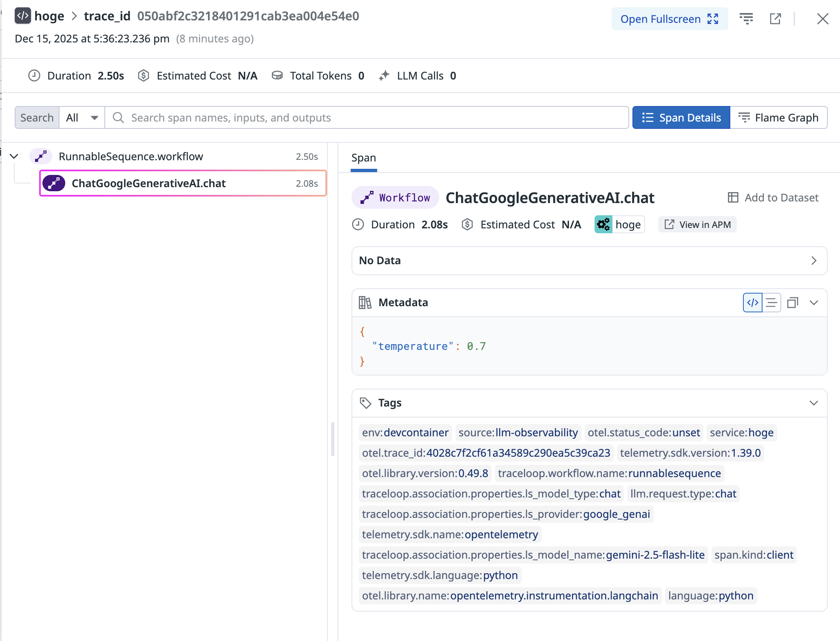This screenshot has width=840, height=641.
Task: Collapse the Tags section chevron
Action: pyautogui.click(x=814, y=403)
